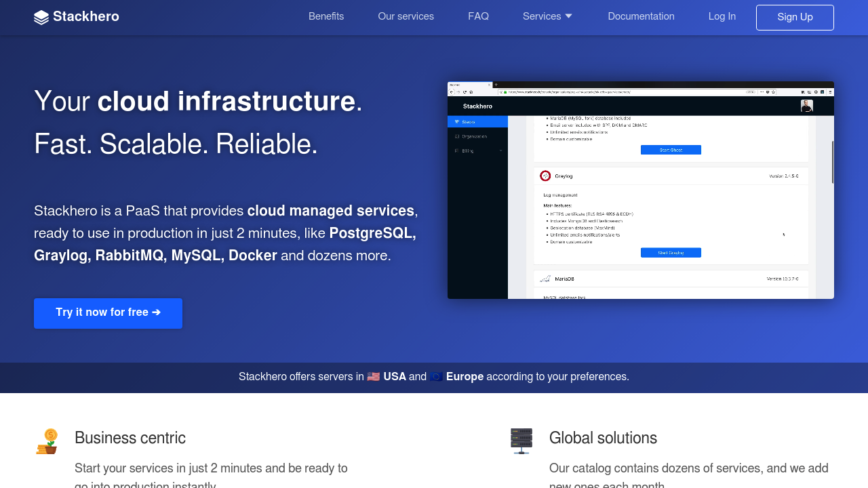Click the user avatar in the dashboard header
The width and height of the screenshot is (868, 488).
[806, 106]
